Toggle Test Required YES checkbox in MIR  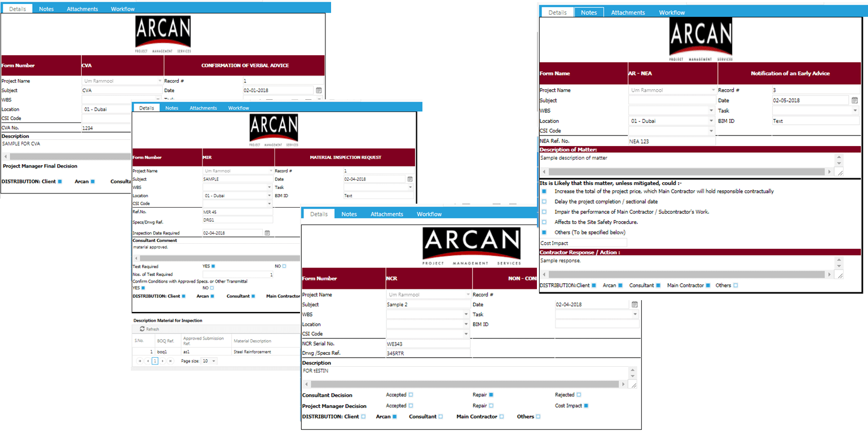(x=213, y=266)
